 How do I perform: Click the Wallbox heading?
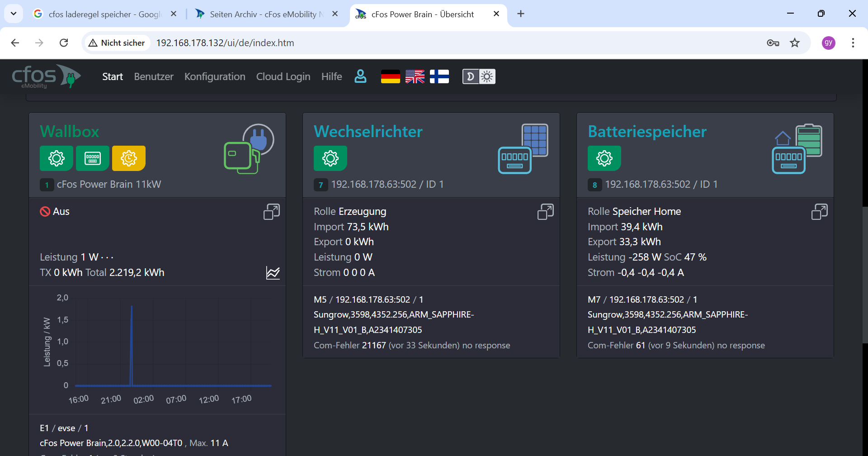[70, 131]
